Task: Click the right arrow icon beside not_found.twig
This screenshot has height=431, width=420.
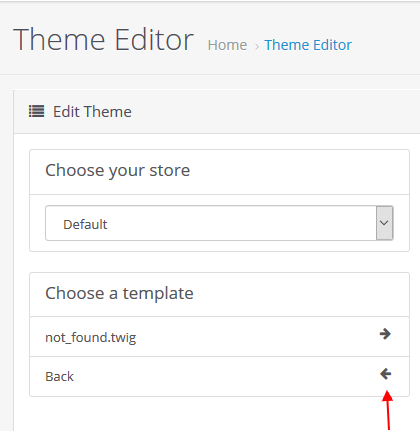Action: pos(385,334)
